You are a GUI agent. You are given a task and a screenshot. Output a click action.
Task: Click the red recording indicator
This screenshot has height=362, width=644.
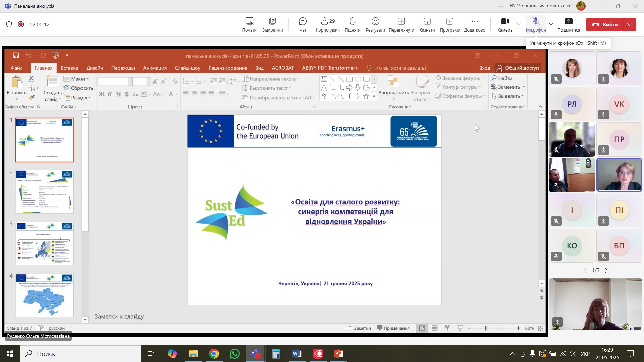21,24
